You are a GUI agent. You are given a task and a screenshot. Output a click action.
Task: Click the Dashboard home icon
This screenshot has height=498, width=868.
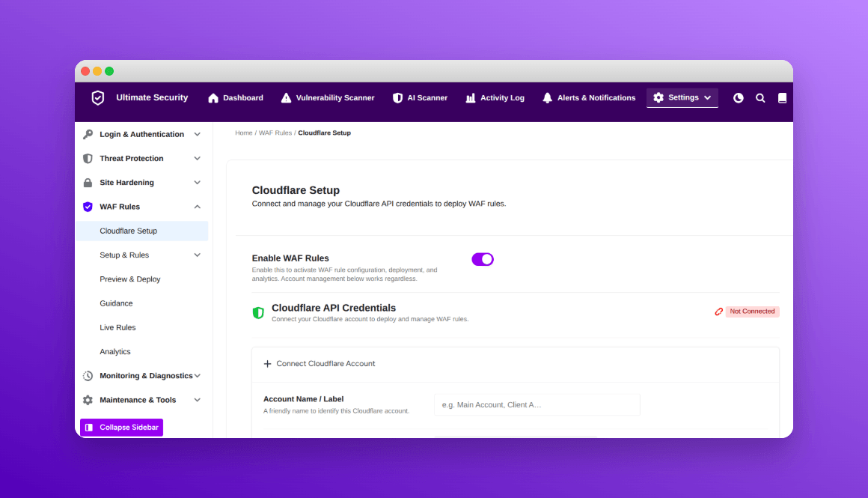213,98
